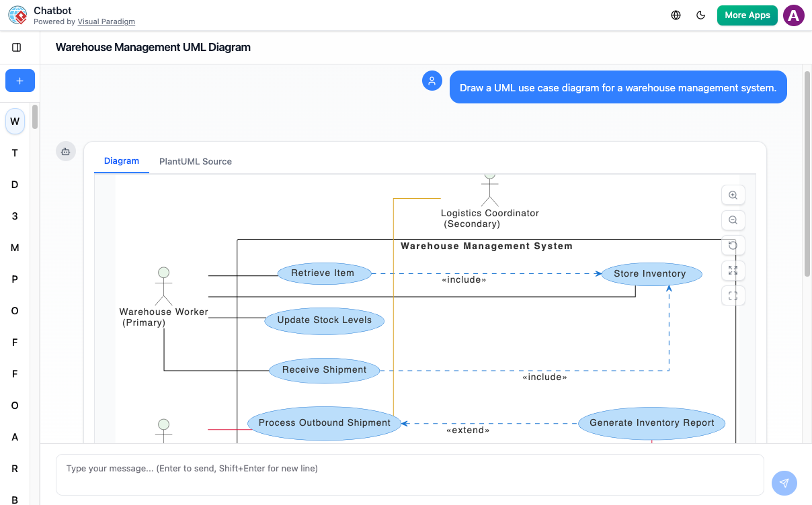Viewport: 812px width, 505px height.
Task: Select the T conversation in the sidebar
Action: coord(14,152)
